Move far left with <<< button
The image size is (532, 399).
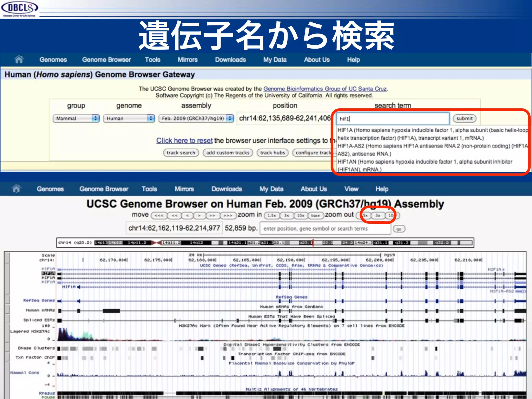[x=159, y=215]
